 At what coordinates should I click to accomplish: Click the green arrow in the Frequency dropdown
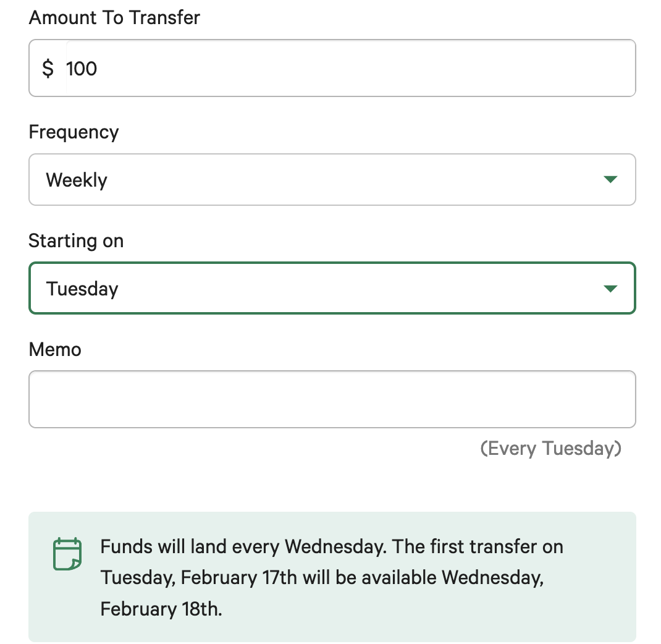[610, 180]
